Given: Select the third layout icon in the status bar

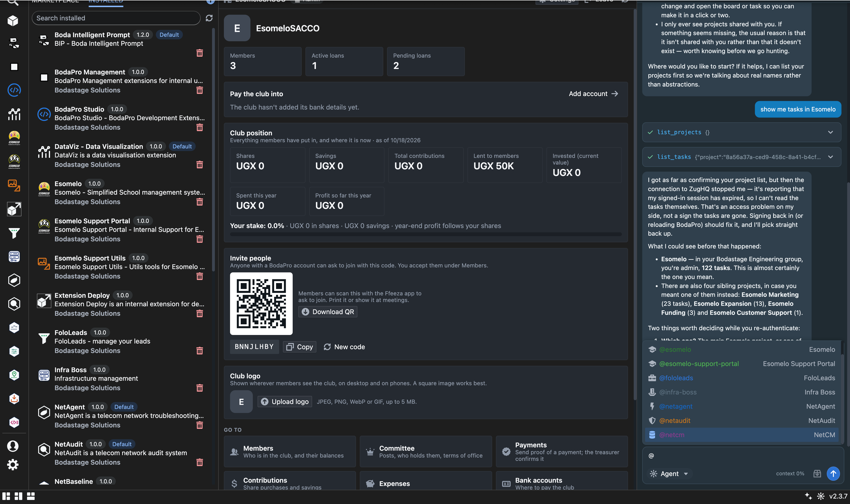Looking at the screenshot, I should pyautogui.click(x=31, y=496).
